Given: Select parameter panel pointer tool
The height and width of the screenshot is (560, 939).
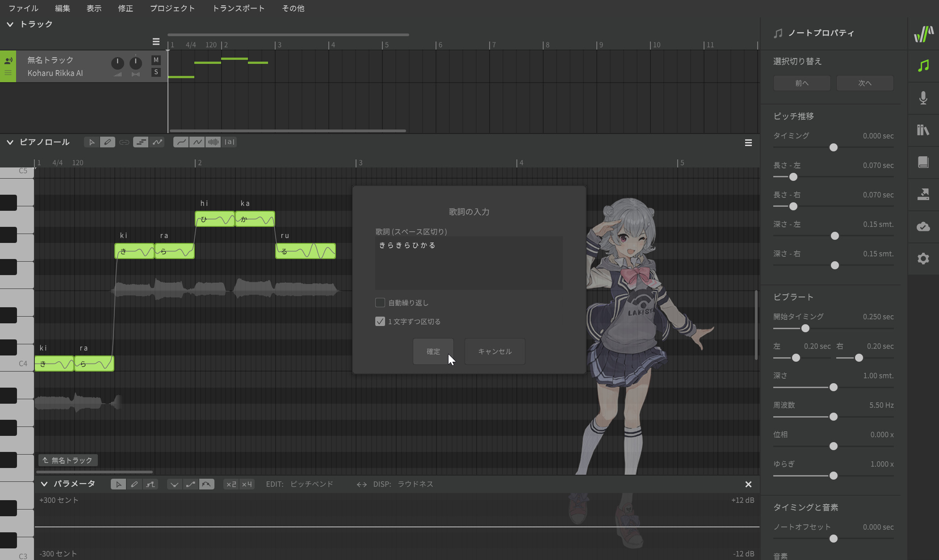Looking at the screenshot, I should pyautogui.click(x=118, y=485).
